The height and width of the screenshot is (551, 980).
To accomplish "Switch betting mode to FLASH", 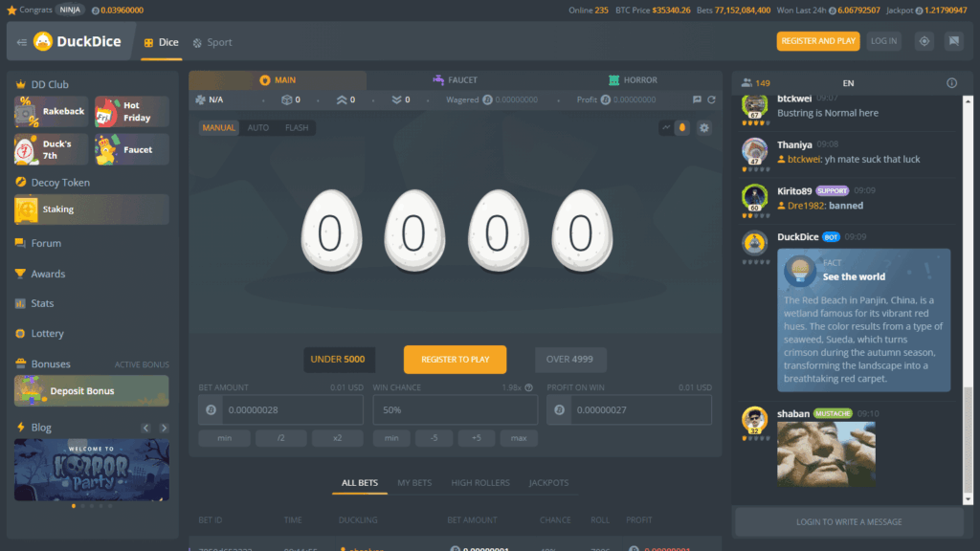I will [x=297, y=127].
